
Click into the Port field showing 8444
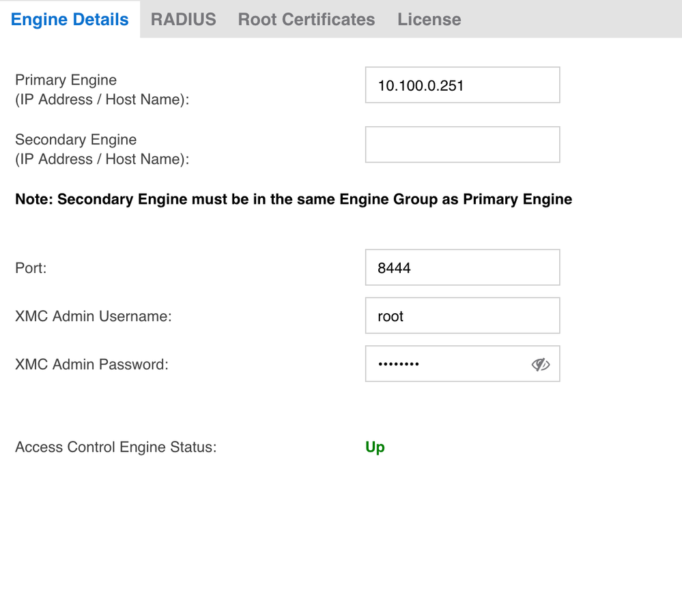pos(462,267)
